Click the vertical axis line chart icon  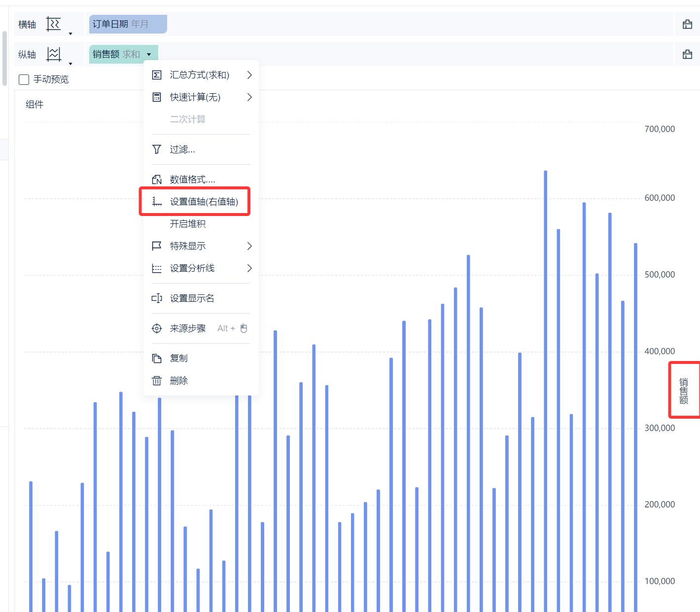53,54
